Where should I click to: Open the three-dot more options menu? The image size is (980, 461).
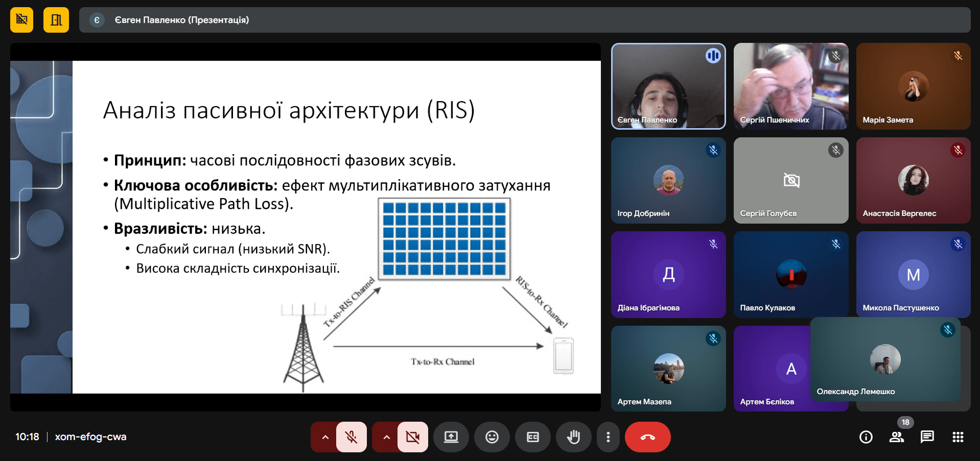608,437
